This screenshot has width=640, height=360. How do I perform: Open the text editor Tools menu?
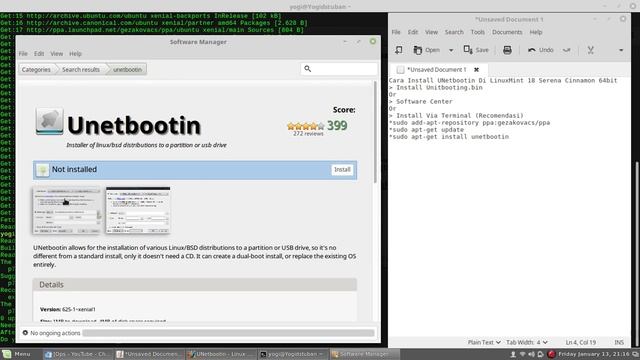(478, 32)
